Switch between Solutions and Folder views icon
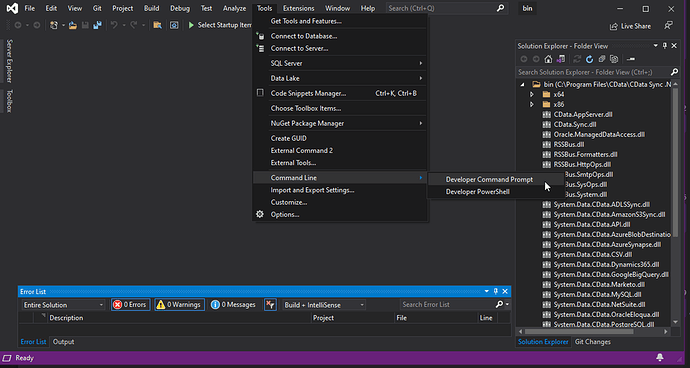This screenshot has height=368, width=690. (x=561, y=59)
